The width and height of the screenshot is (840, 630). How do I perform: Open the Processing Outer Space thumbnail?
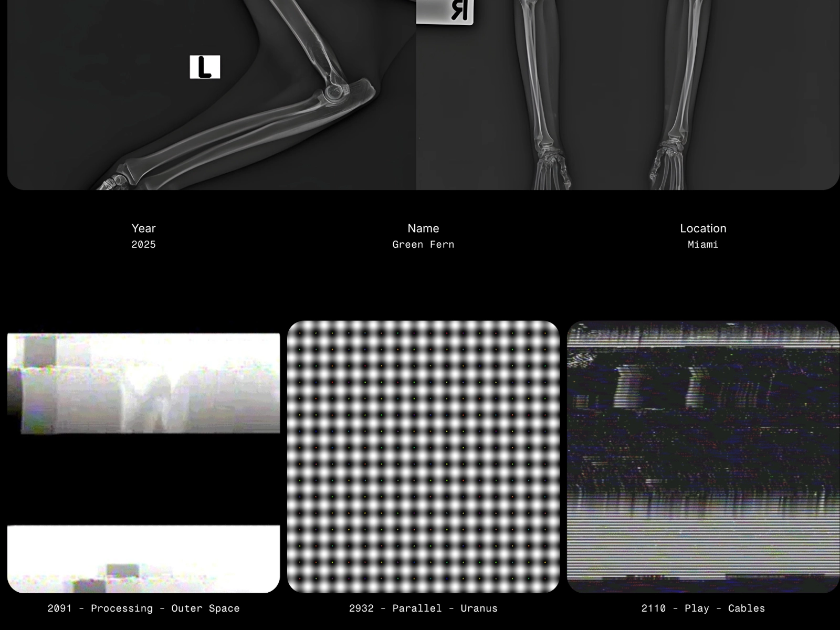tap(143, 457)
